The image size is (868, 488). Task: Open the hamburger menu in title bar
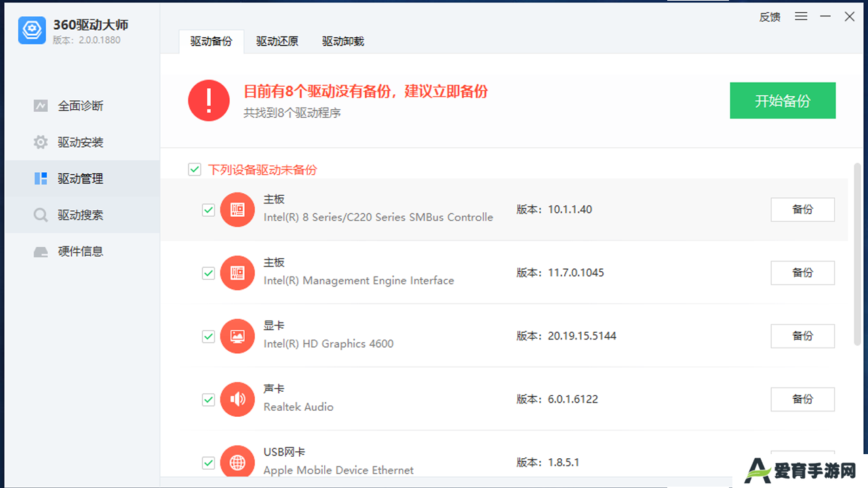(802, 16)
